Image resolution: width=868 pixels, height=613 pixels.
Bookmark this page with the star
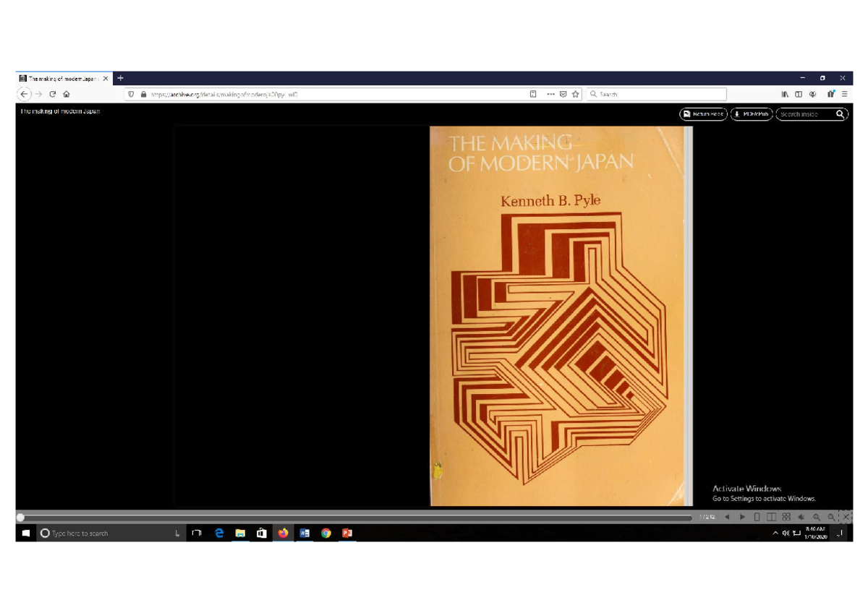[x=576, y=94]
